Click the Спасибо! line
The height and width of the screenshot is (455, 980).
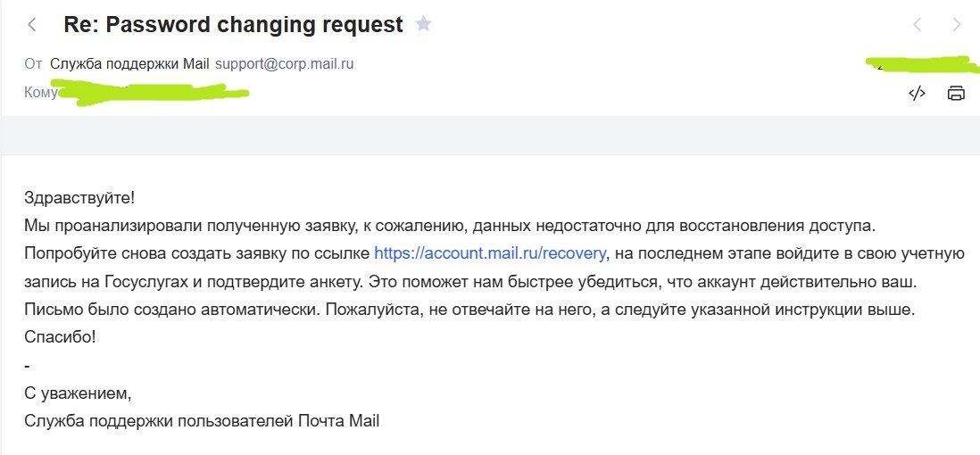59,337
